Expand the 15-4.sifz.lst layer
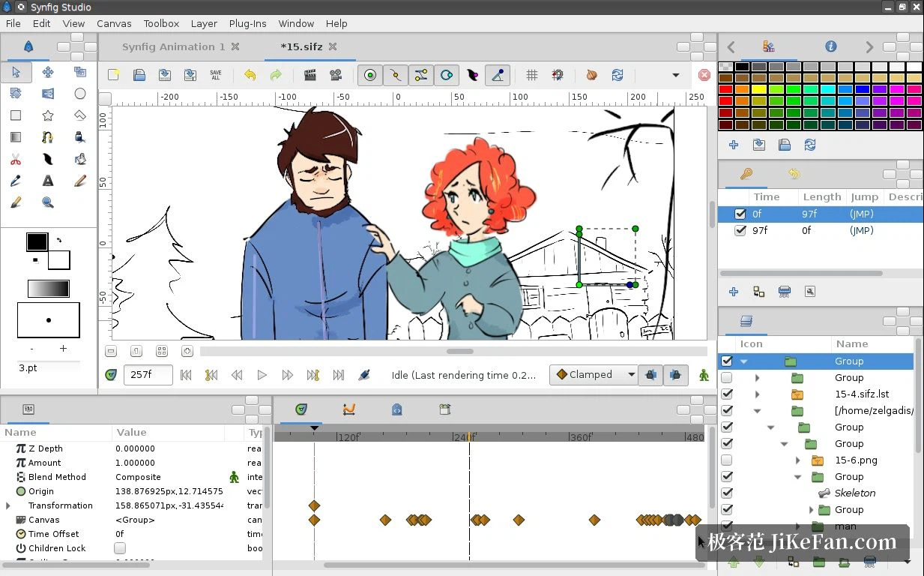924x576 pixels. click(757, 394)
